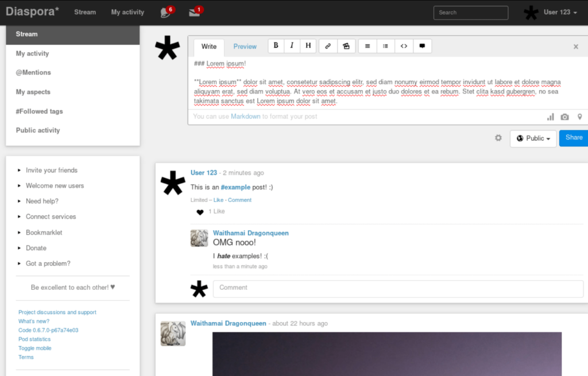Open Stream in the top navigation
The height and width of the screenshot is (376, 588).
coord(85,12)
